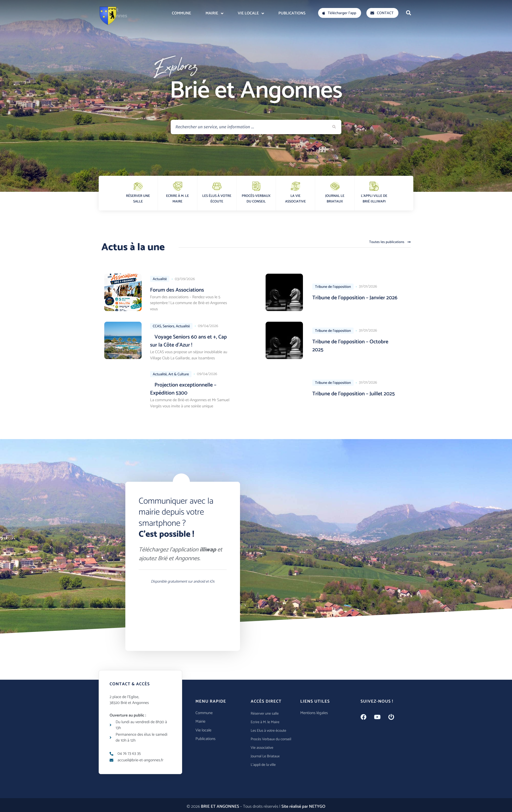Click Vie locale in the Menu rapide footer

203,730
